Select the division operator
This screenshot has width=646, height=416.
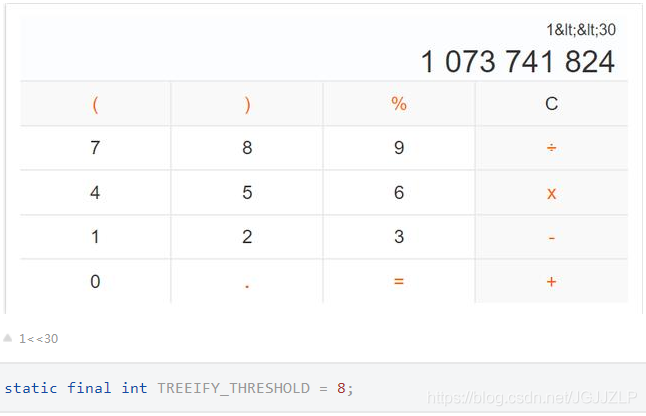point(552,148)
